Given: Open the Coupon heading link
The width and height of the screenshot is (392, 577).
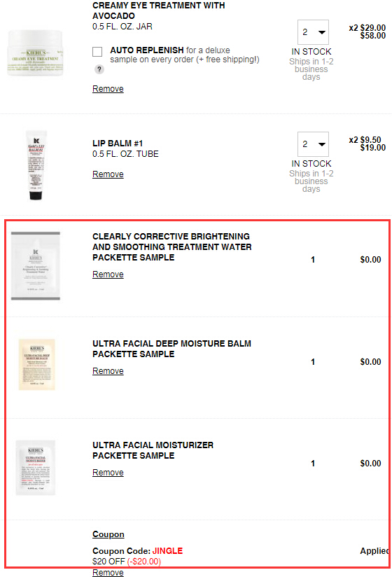Looking at the screenshot, I should coord(108,534).
